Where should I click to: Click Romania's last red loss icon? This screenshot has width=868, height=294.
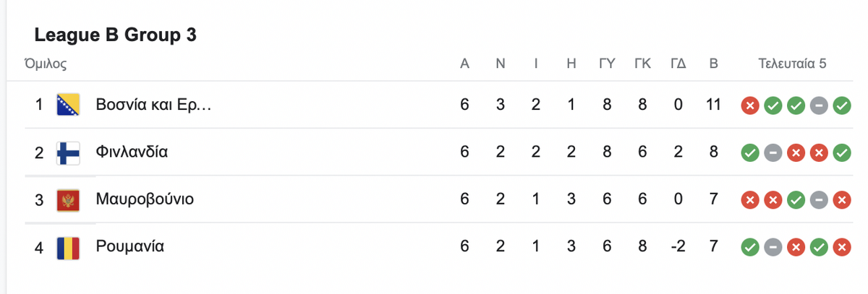(842, 248)
